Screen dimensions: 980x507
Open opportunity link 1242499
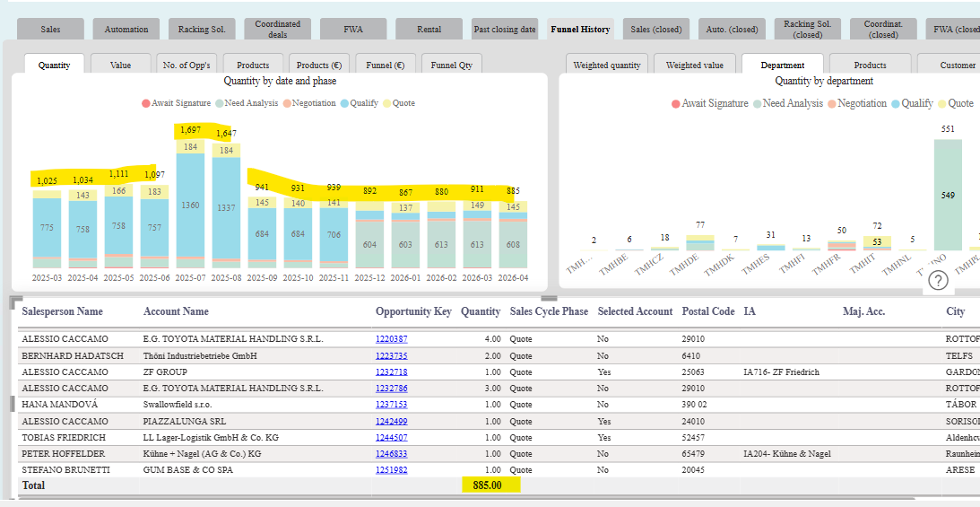(x=391, y=422)
